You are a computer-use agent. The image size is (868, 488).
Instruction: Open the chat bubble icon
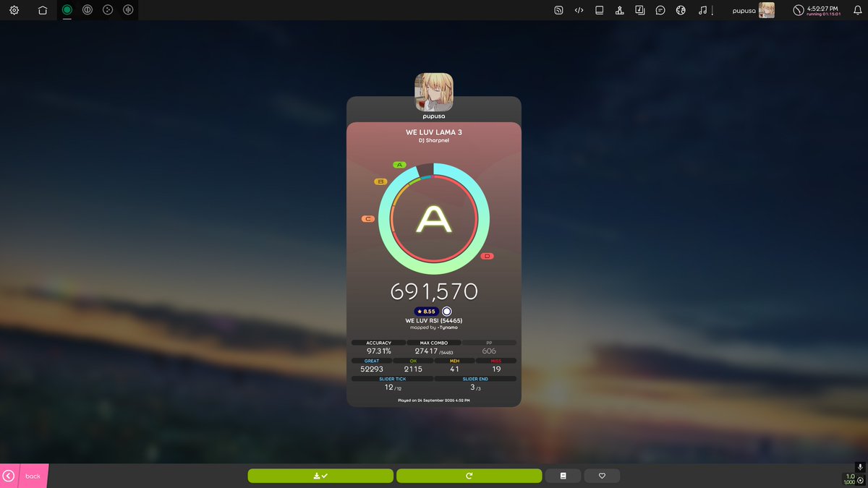(x=660, y=10)
